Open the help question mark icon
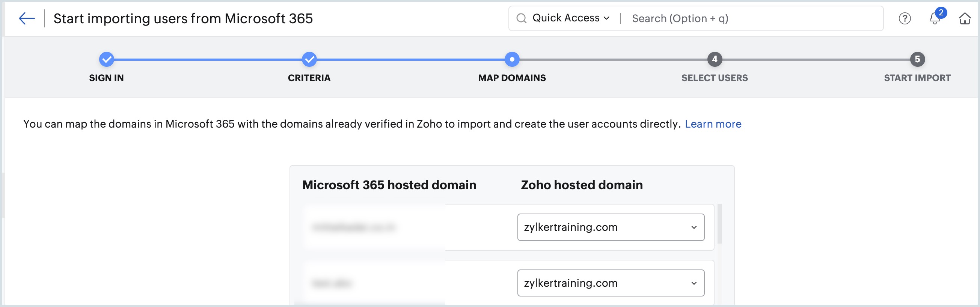 coord(905,18)
